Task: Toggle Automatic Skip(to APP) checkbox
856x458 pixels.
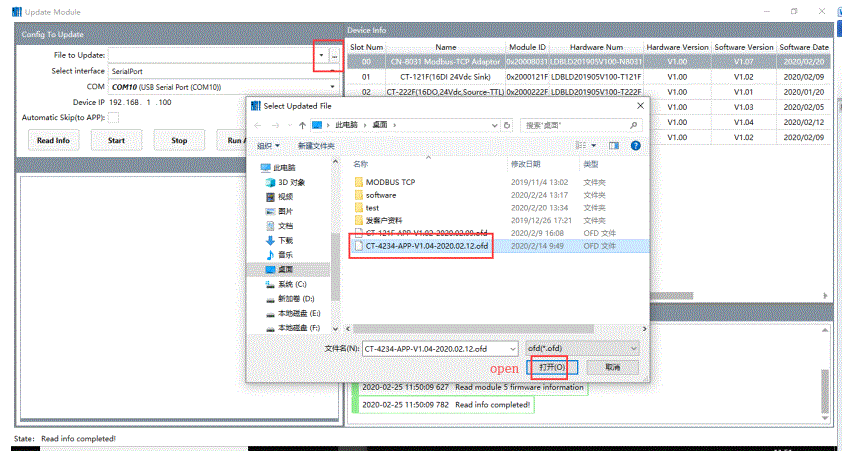Action: 114,117
